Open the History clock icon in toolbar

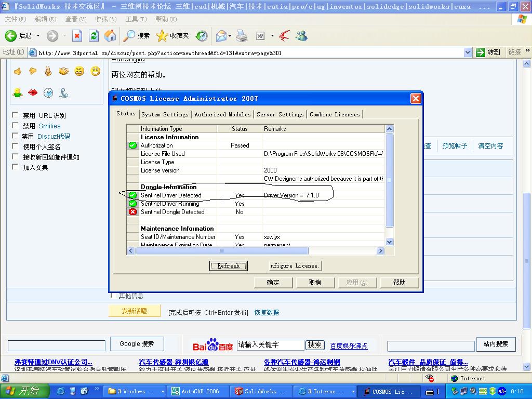[x=202, y=36]
